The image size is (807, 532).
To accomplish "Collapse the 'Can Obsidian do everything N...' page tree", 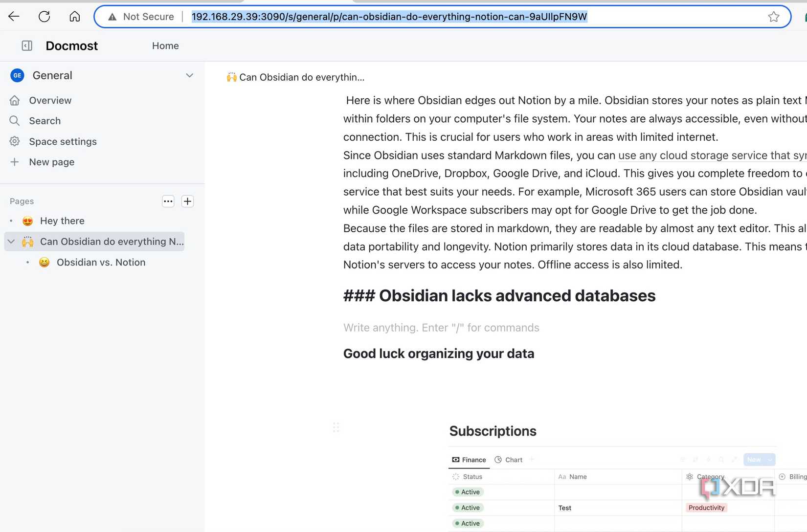I will 11,241.
